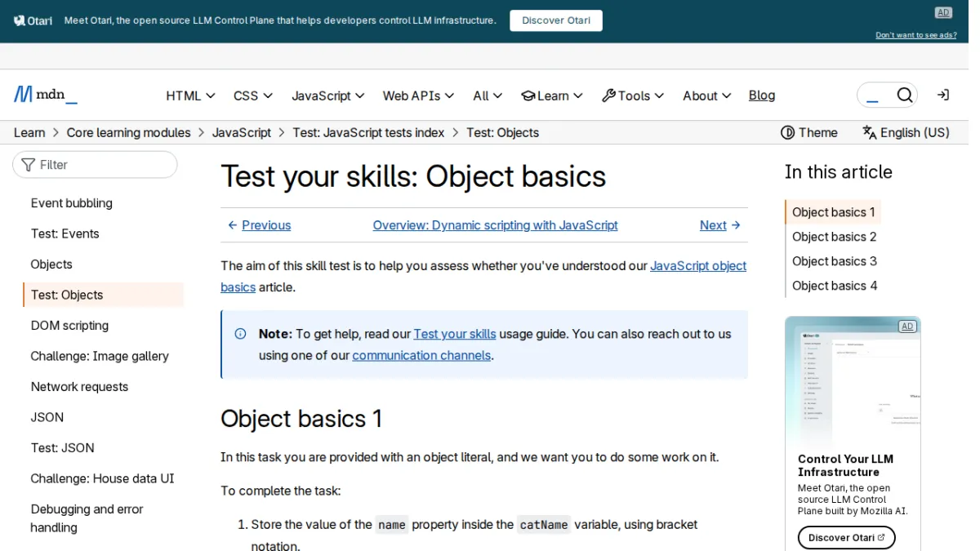Click Core learning modules breadcrumb
980x551 pixels.
(x=128, y=132)
